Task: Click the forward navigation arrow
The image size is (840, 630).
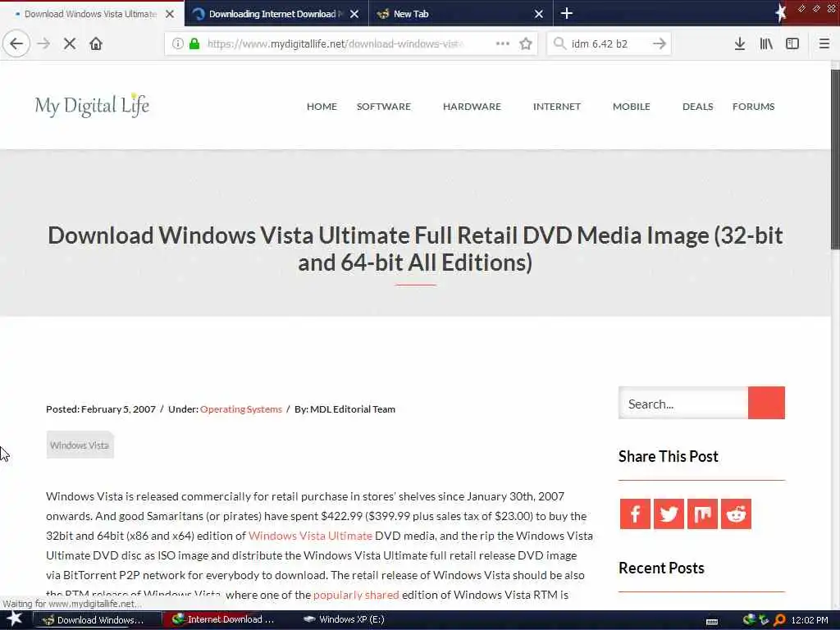Action: pos(43,43)
